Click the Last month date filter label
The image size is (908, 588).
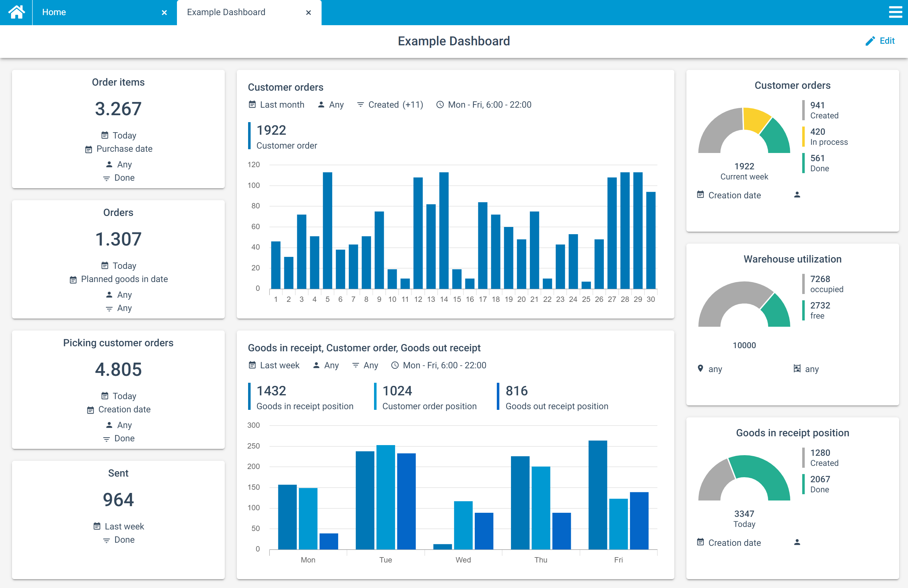click(282, 105)
